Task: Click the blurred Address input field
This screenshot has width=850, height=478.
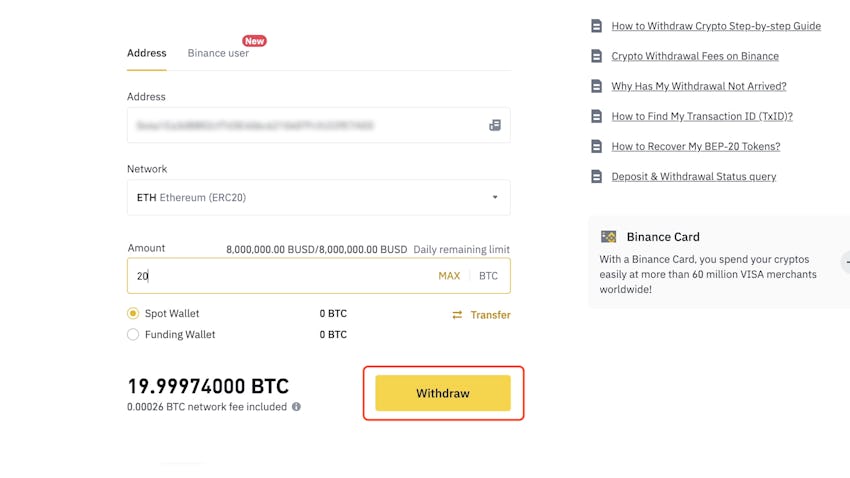Action: pos(319,125)
